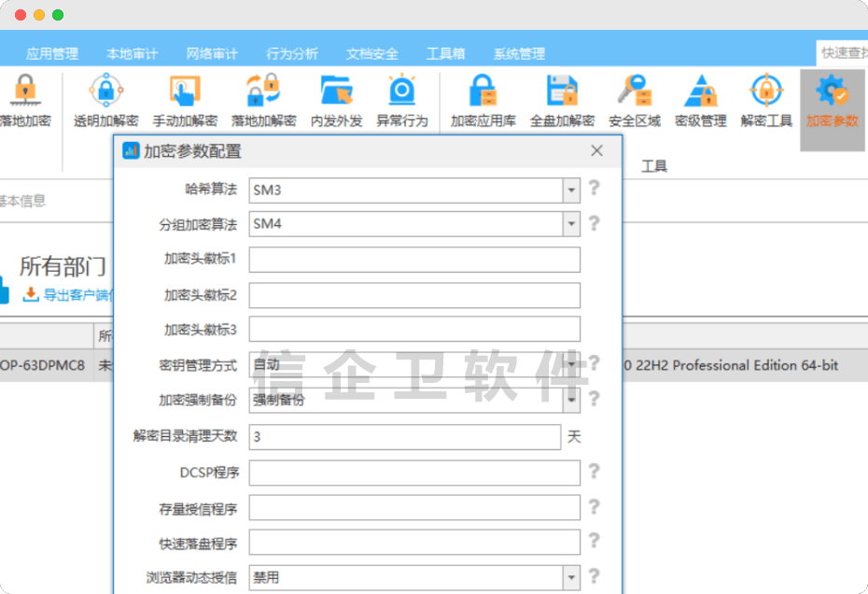Switch to the 系统管理 menu

click(519, 53)
